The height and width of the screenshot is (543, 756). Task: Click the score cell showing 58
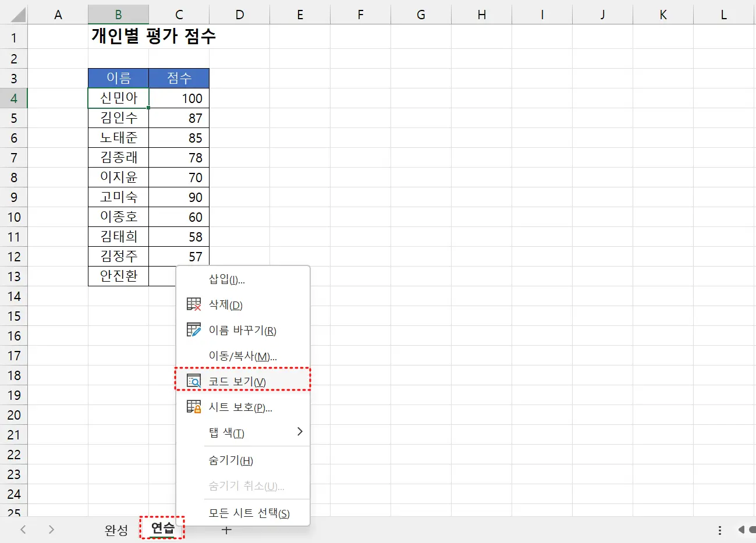click(x=179, y=237)
